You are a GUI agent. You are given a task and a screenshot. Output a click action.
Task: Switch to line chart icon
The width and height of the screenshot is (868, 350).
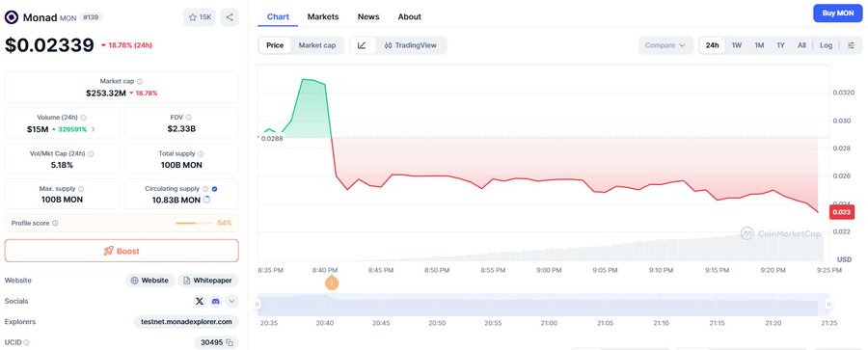[x=362, y=45]
